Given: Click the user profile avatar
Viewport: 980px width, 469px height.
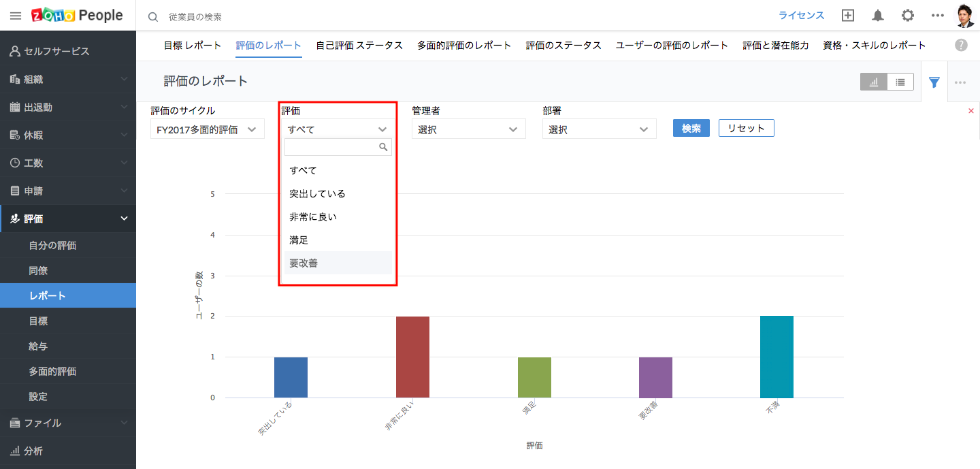Looking at the screenshot, I should tap(965, 16).
